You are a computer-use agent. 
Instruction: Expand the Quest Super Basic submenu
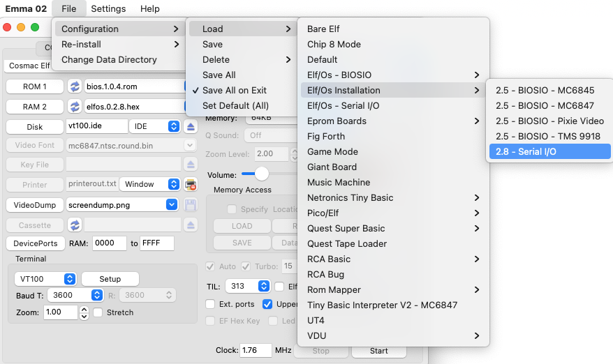click(x=393, y=229)
